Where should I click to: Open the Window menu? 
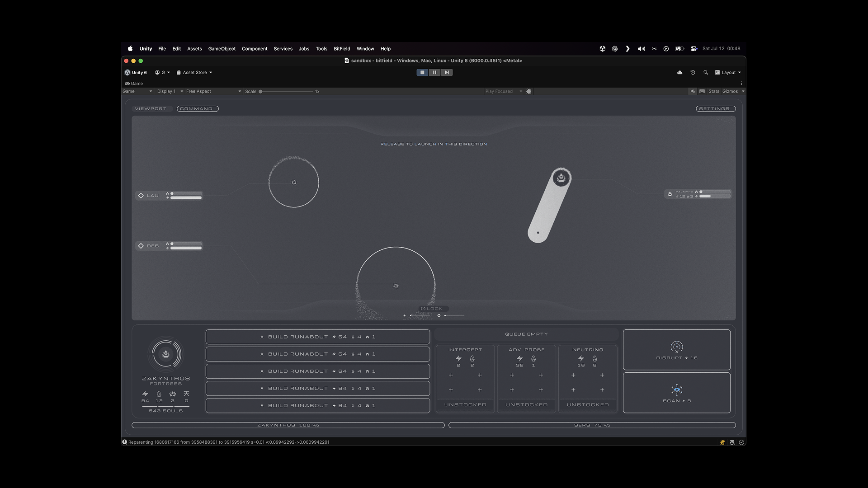tap(365, 49)
